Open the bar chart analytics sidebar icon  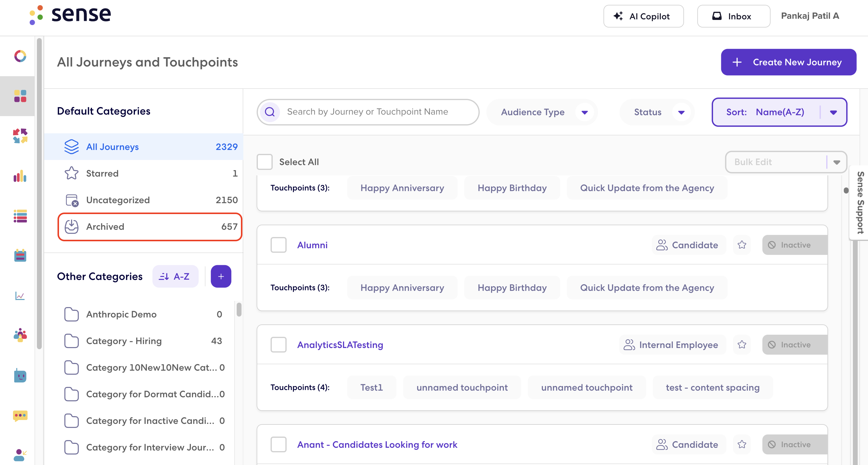click(x=20, y=176)
